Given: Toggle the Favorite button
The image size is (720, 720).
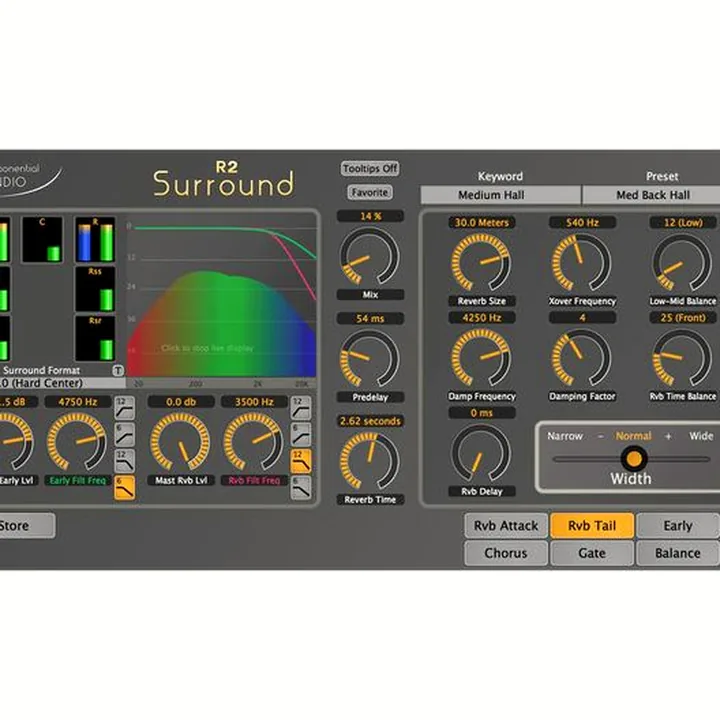Looking at the screenshot, I should coord(370,192).
